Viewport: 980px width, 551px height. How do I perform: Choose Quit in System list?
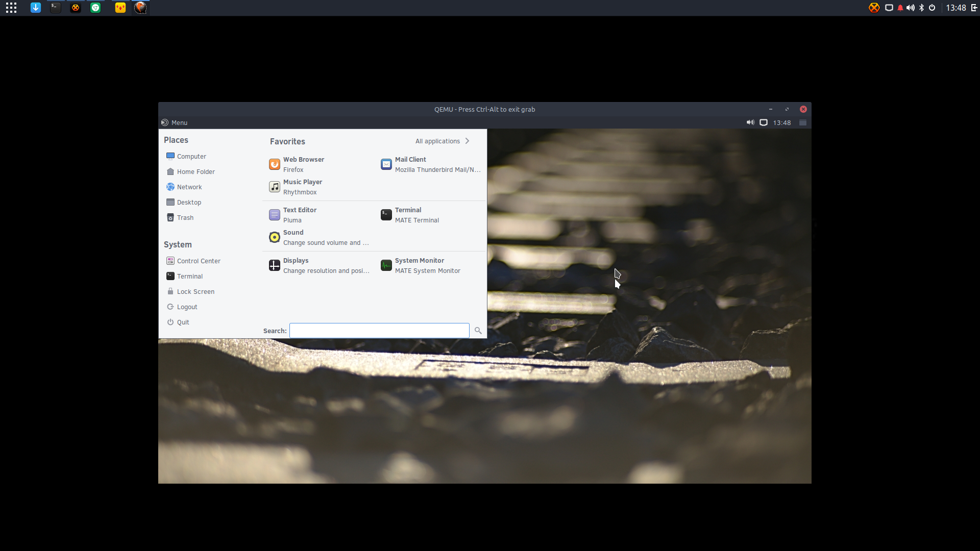pyautogui.click(x=178, y=322)
